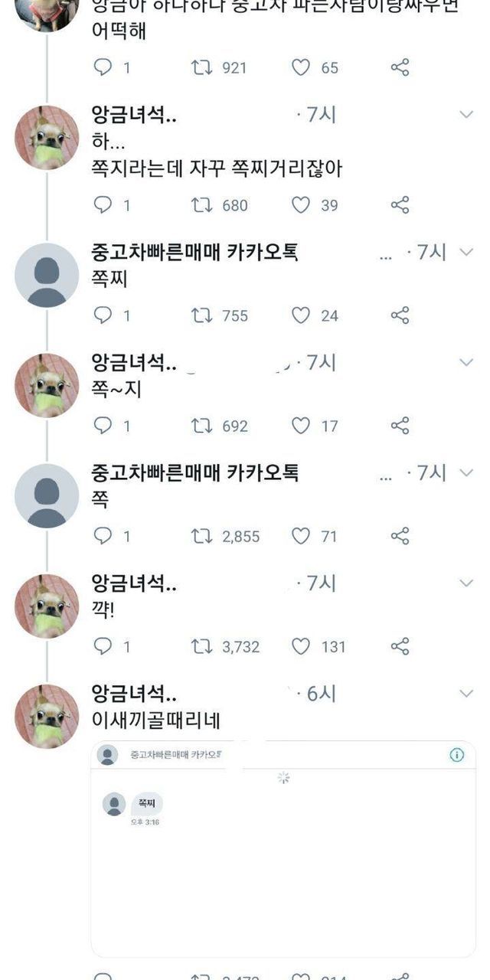Expand options chevron on 쪽~지 tweet
The width and height of the screenshot is (490, 980).
pyautogui.click(x=465, y=362)
